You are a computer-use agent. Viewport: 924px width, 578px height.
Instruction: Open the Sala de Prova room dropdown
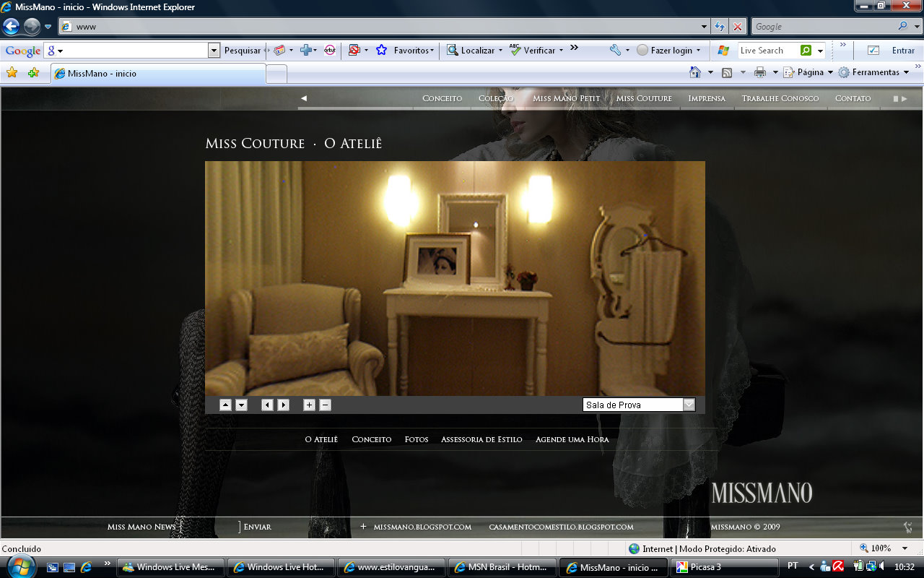pos(639,405)
